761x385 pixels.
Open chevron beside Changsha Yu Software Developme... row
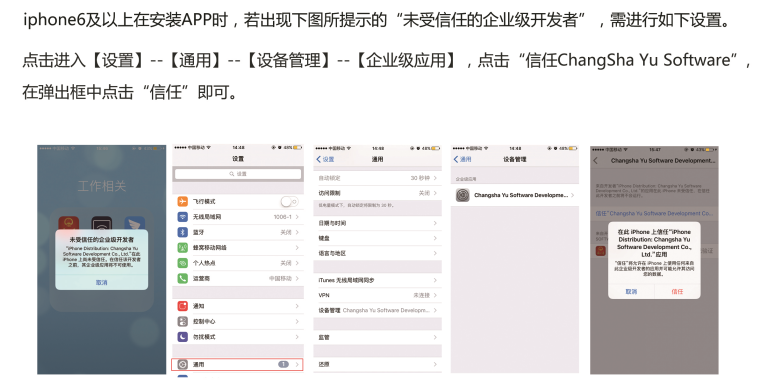[573, 195]
